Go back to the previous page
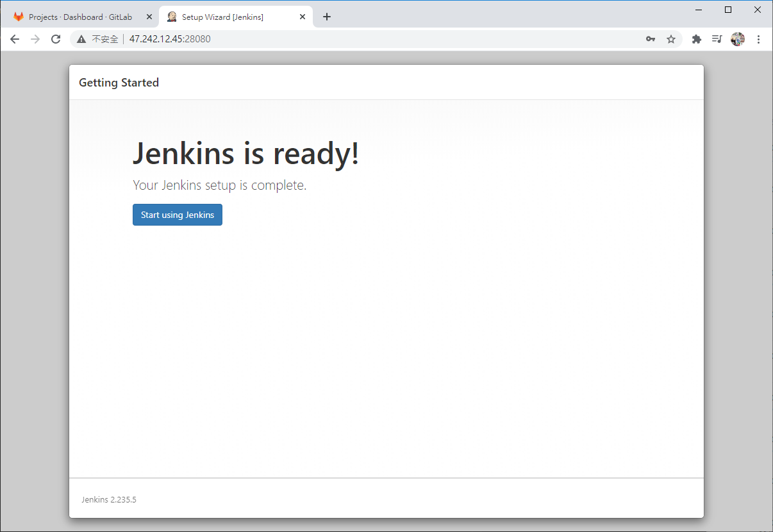This screenshot has width=773, height=532. [x=15, y=39]
